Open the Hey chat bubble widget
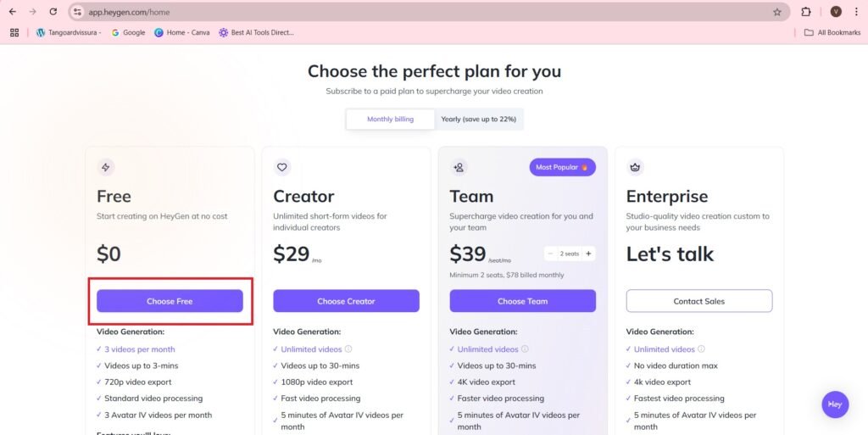Viewport: 868px width, 435px height. pos(835,404)
